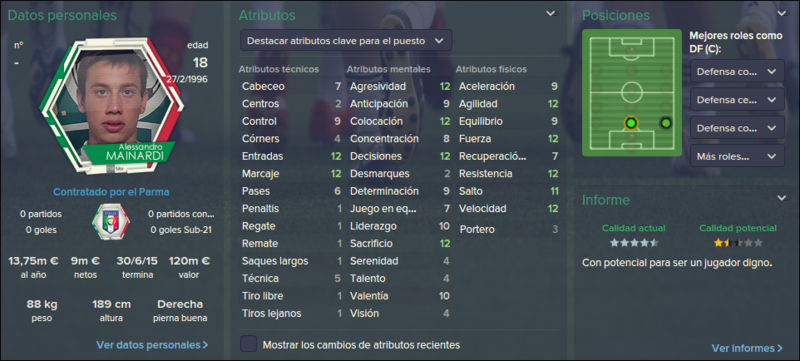Screen dimensions: 800x361
Task: Open the Defensa ce... role dropdown
Action: point(737,99)
